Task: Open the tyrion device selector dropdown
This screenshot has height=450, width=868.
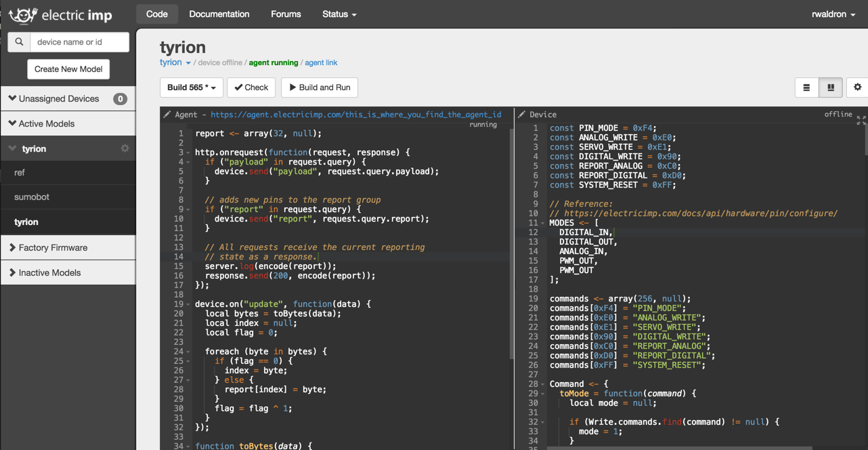Action: click(x=175, y=62)
